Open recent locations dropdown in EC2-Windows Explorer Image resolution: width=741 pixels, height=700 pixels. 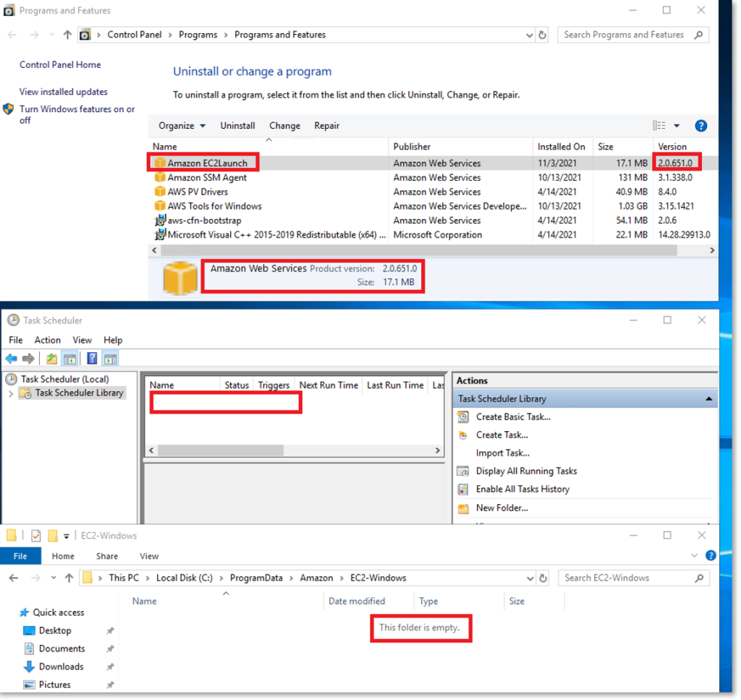[x=54, y=578]
